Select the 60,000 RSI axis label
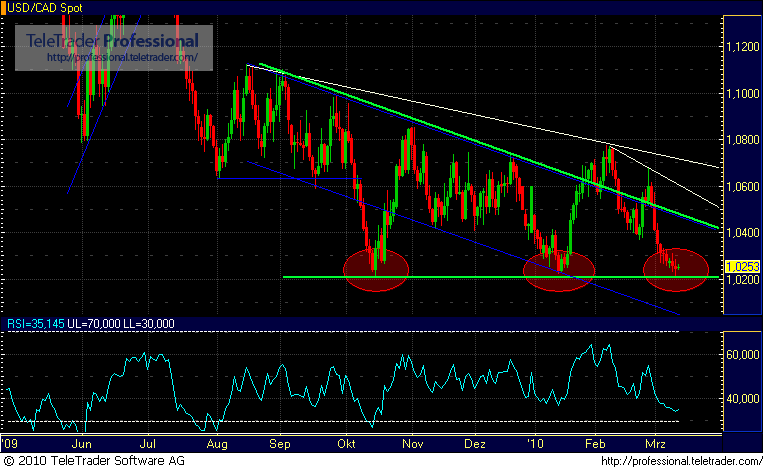 pyautogui.click(x=742, y=355)
